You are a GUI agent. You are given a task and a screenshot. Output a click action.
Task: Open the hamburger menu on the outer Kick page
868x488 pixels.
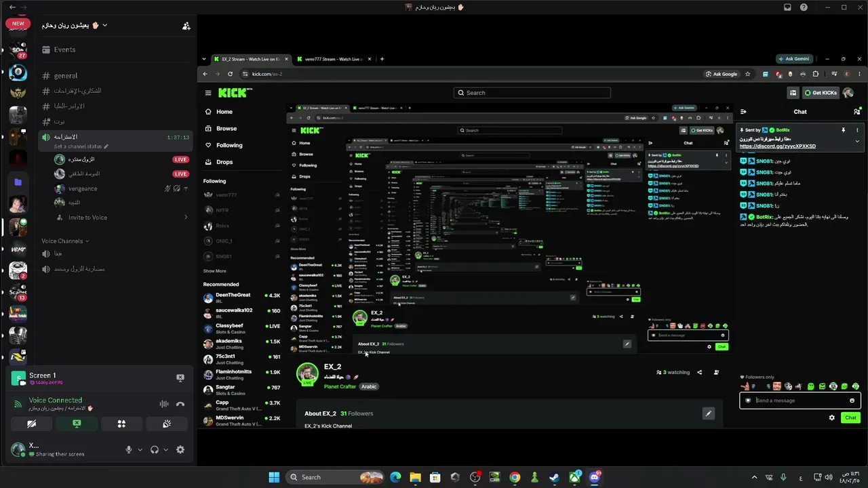click(x=208, y=93)
